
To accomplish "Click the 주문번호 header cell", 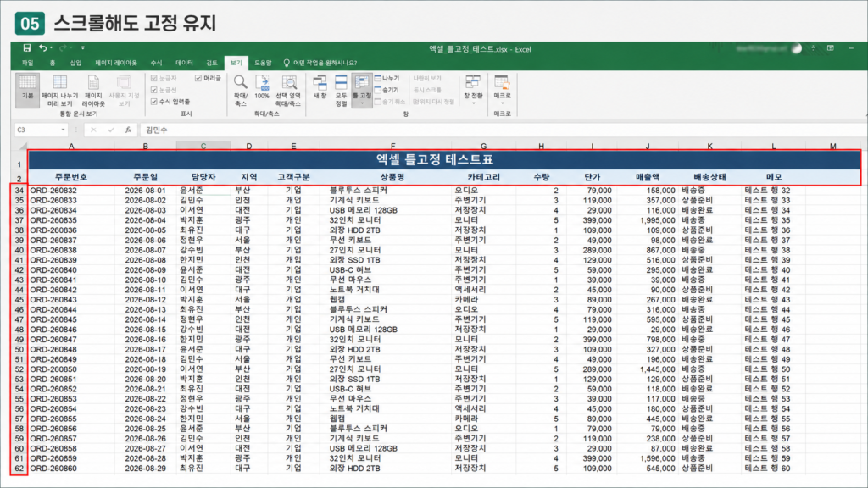I will click(x=71, y=177).
